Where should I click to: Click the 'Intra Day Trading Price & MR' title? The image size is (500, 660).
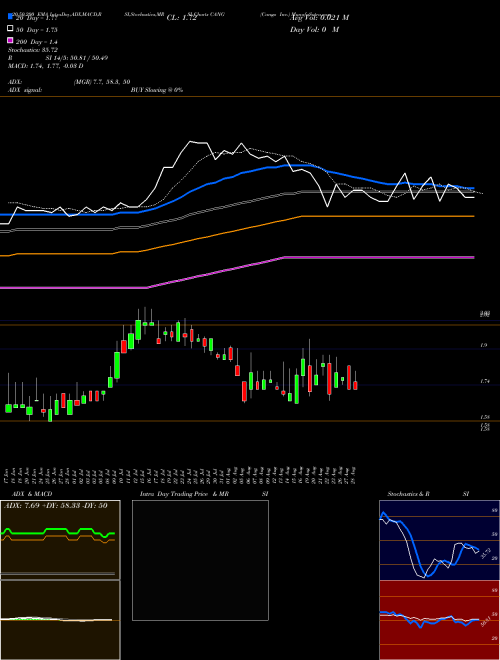[184, 494]
